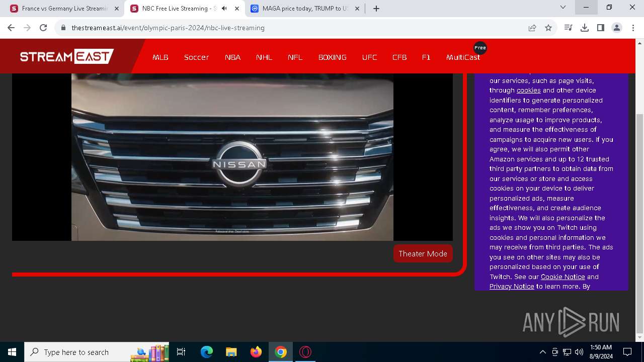Image resolution: width=644 pixels, height=362 pixels.
Task: Launch Firefox from the taskbar
Action: tap(256, 352)
